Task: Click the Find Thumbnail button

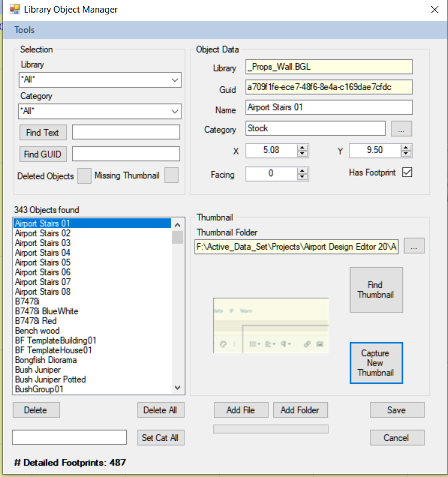Action: tap(376, 290)
